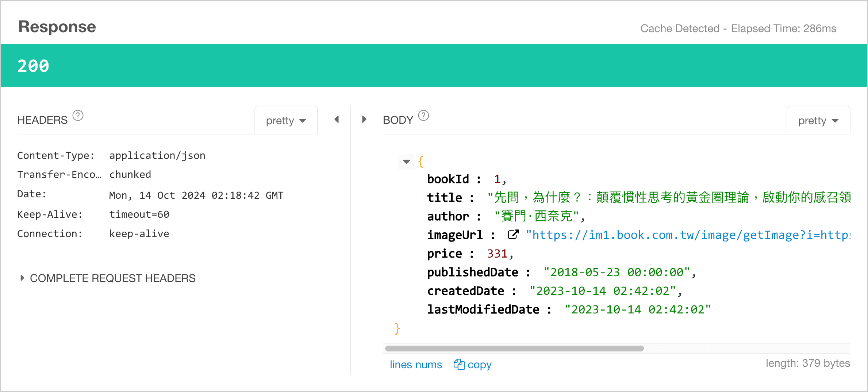Click the lastModifiedDate value
Screen dimensions: 868x392
[x=638, y=309]
